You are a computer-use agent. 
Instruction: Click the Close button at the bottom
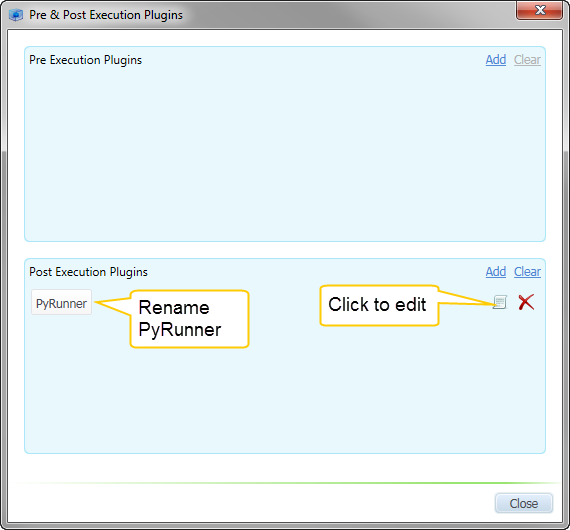coord(523,503)
